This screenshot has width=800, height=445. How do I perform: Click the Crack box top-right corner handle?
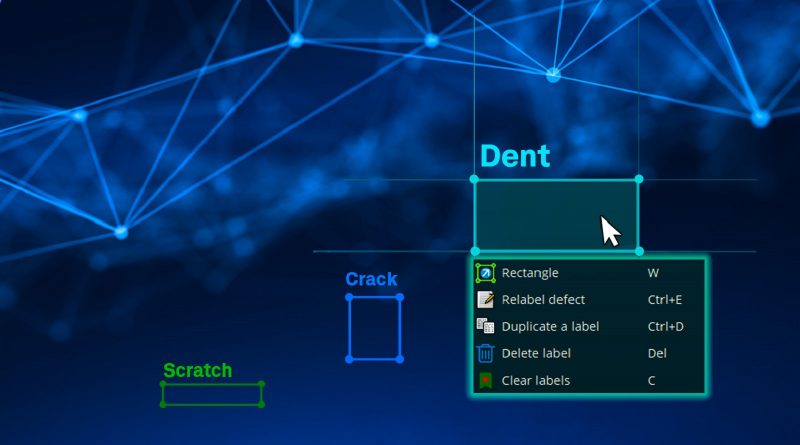click(x=400, y=297)
